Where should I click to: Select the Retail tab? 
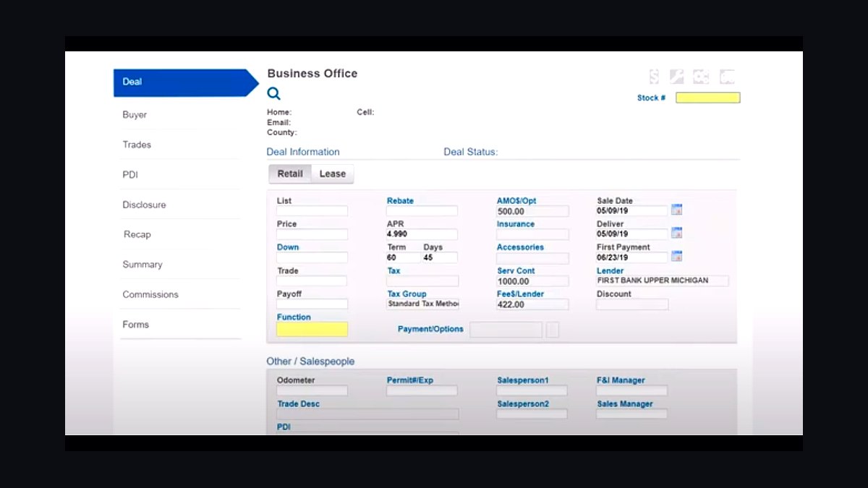pos(290,174)
